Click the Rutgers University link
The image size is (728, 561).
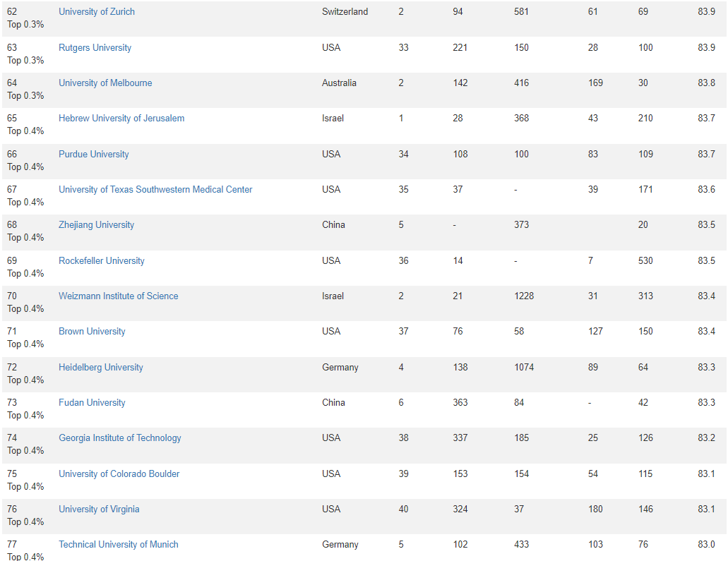[x=95, y=48]
